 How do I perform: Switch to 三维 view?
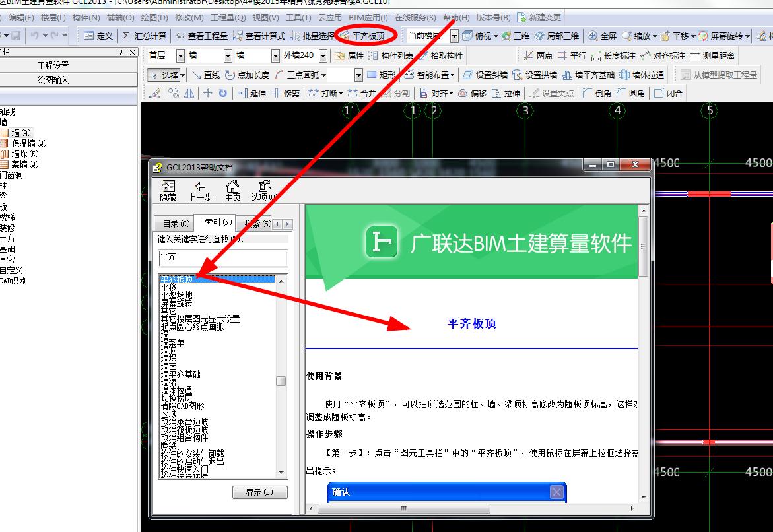point(516,36)
